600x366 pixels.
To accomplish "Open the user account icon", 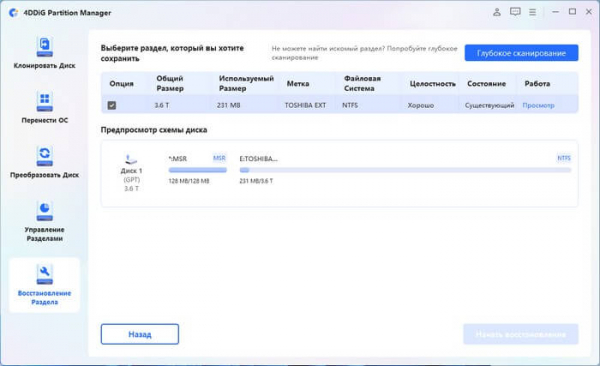I will click(x=497, y=12).
